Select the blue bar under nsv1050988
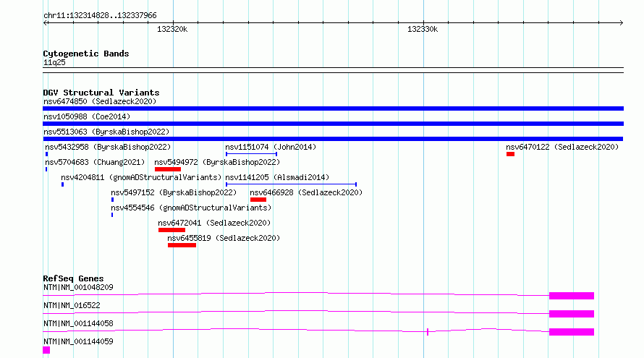The image size is (644, 358). point(333,124)
